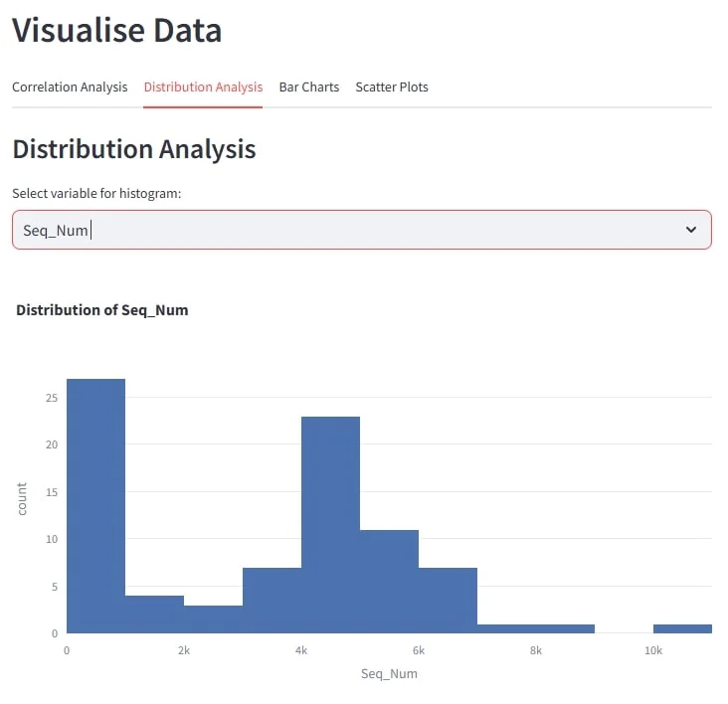Click the small histogram bar past 10k
728x704 pixels.
coord(682,628)
